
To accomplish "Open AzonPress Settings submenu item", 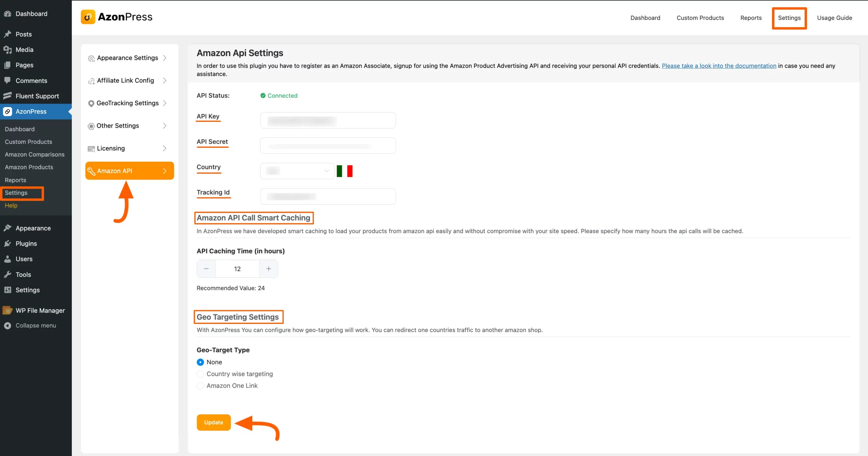I will click(x=16, y=193).
